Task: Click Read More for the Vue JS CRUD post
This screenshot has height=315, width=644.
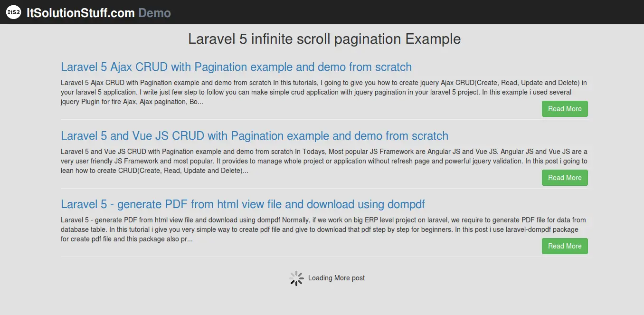Action: click(x=565, y=178)
